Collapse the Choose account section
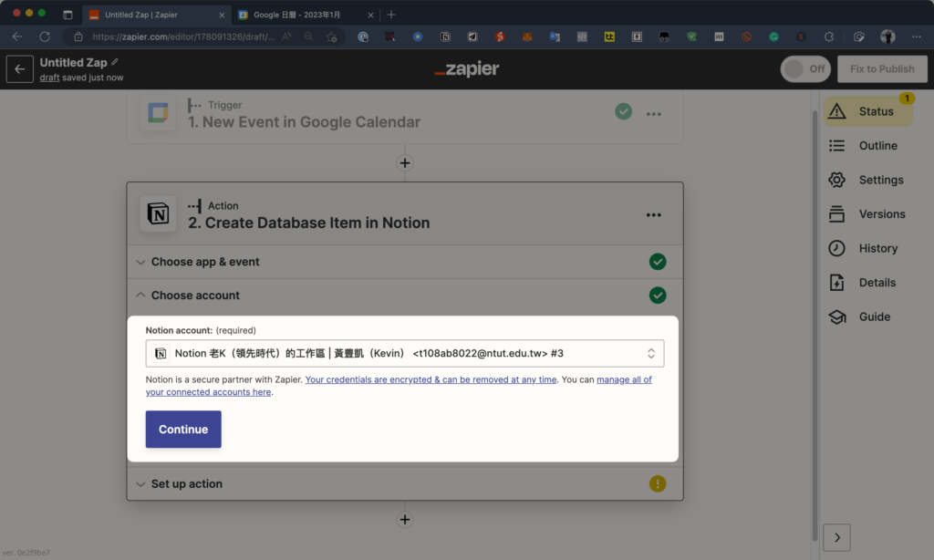Viewport: 934px width, 560px height. coord(404,296)
